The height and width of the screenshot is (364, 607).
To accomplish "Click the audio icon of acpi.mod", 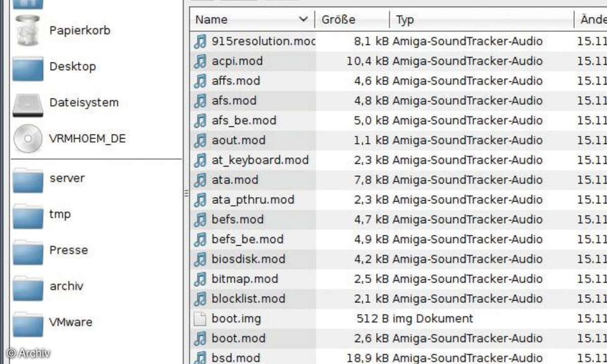I will pyautogui.click(x=200, y=61).
